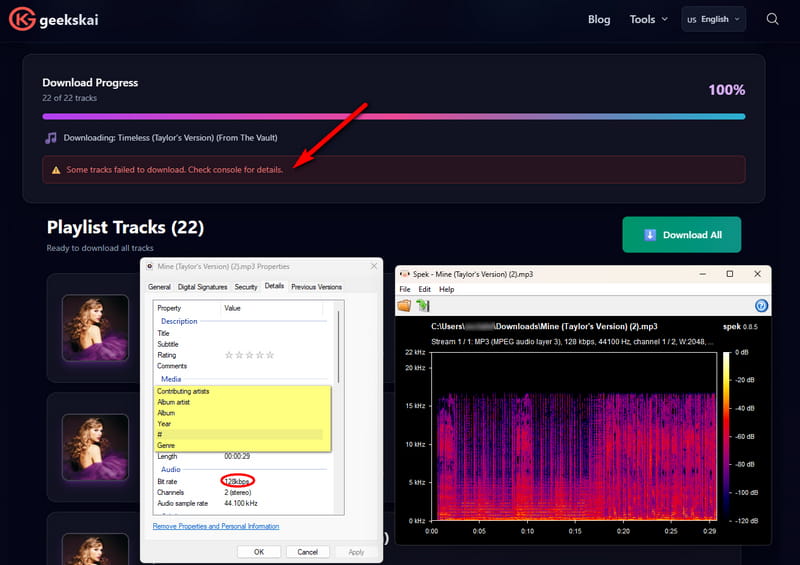Select the Details tab in Properties
The width and height of the screenshot is (800, 565).
click(274, 286)
